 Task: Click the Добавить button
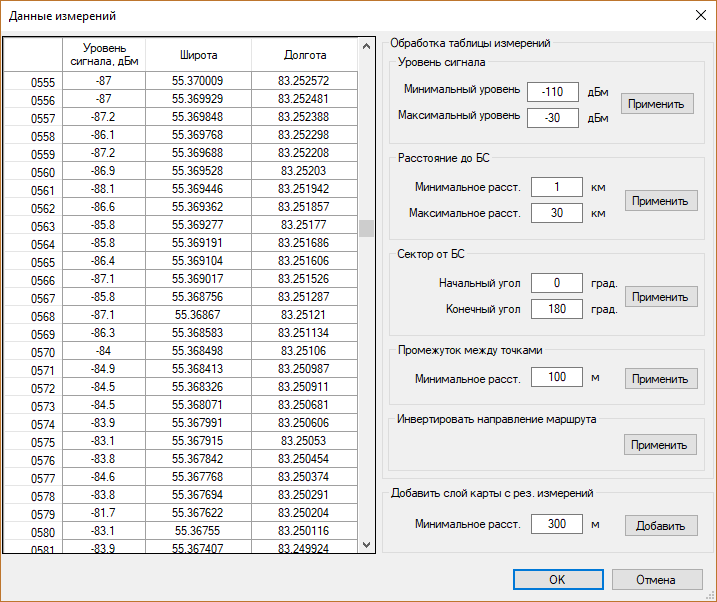[x=661, y=526]
